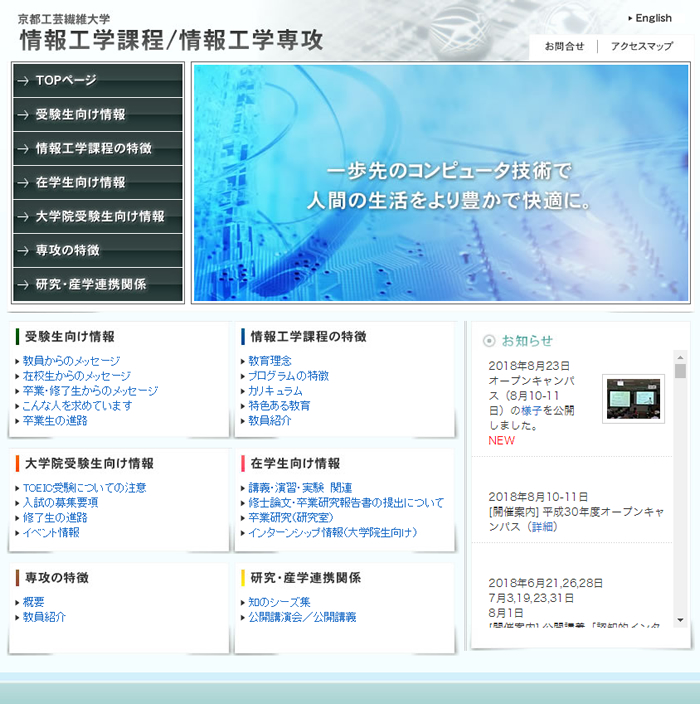Image resolution: width=700 pixels, height=704 pixels.
Task: Click the open campus news thumbnail
Action: click(x=633, y=399)
